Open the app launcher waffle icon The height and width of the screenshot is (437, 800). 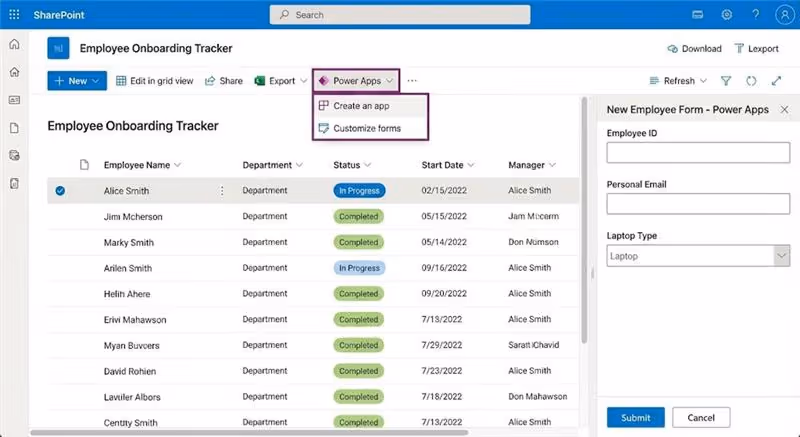(x=14, y=15)
